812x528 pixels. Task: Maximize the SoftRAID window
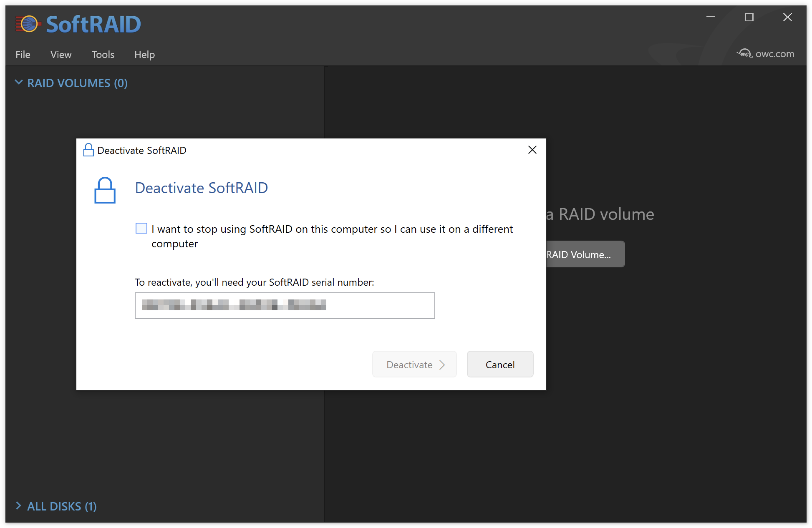point(749,17)
